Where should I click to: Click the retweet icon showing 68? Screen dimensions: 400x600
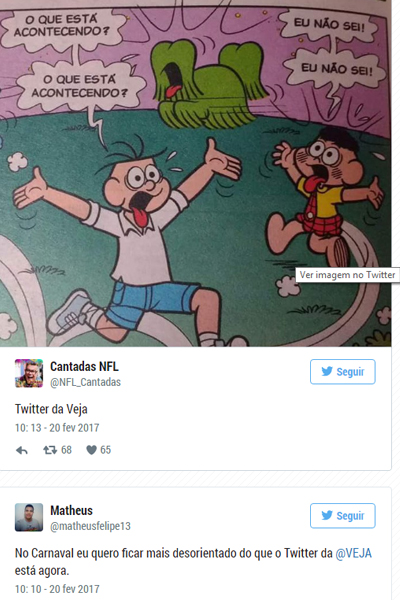tap(50, 450)
